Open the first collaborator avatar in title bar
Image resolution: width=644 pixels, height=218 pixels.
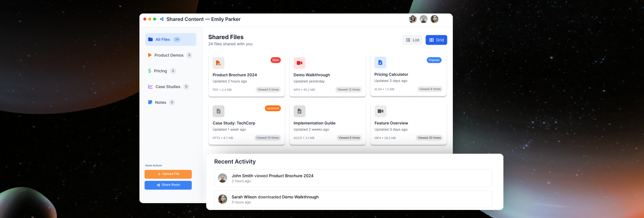pos(412,19)
